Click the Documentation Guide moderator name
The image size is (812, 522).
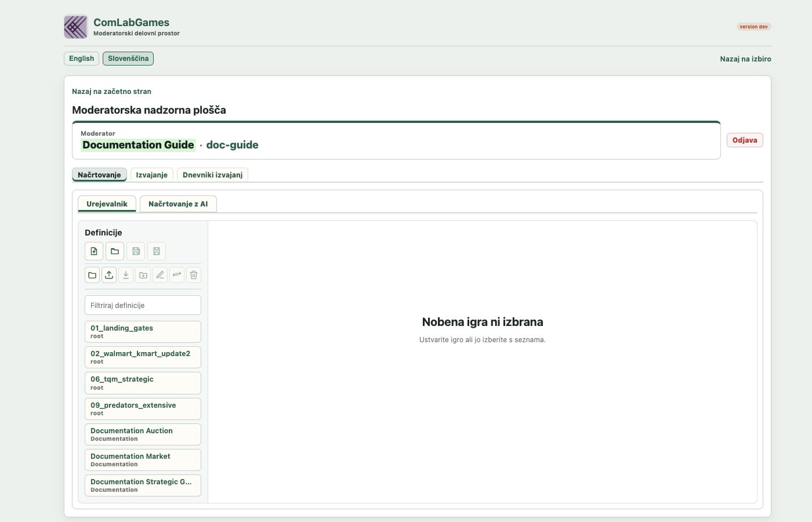(x=138, y=145)
